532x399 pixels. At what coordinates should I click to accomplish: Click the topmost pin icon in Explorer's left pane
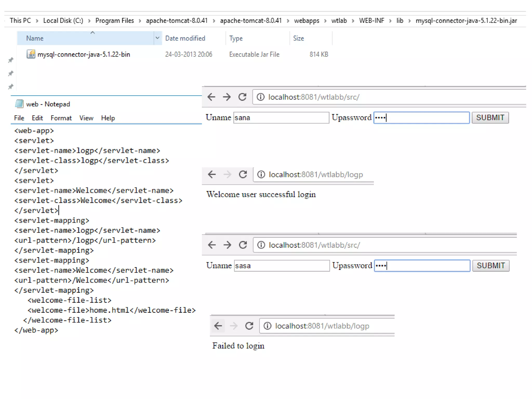[x=11, y=60]
